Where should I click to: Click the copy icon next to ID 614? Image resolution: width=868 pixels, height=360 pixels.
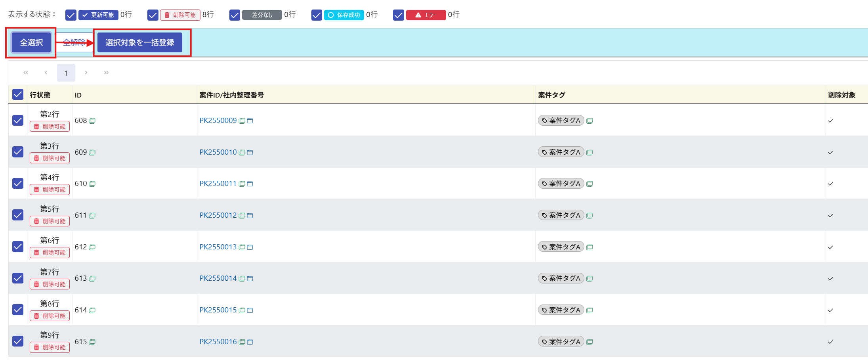tap(92, 310)
